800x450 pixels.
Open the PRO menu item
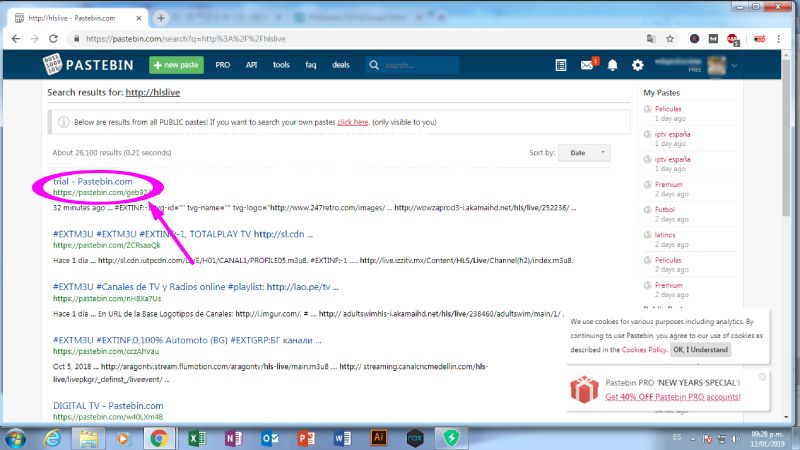222,65
